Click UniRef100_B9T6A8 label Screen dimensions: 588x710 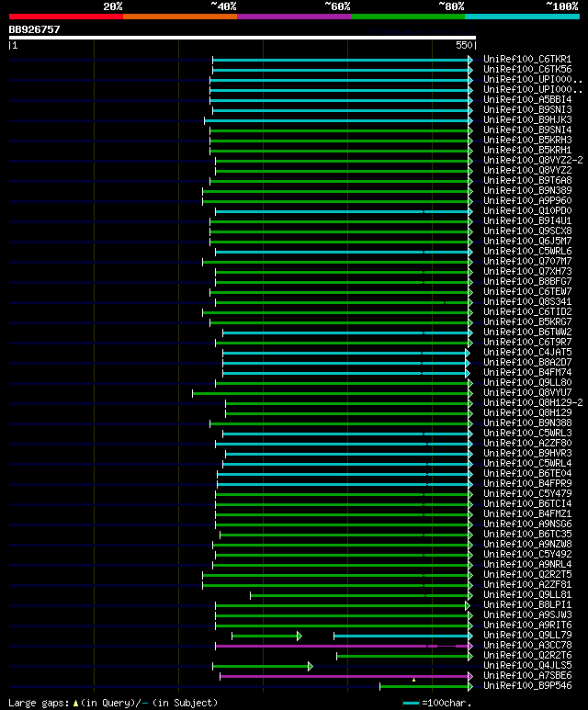527,181
